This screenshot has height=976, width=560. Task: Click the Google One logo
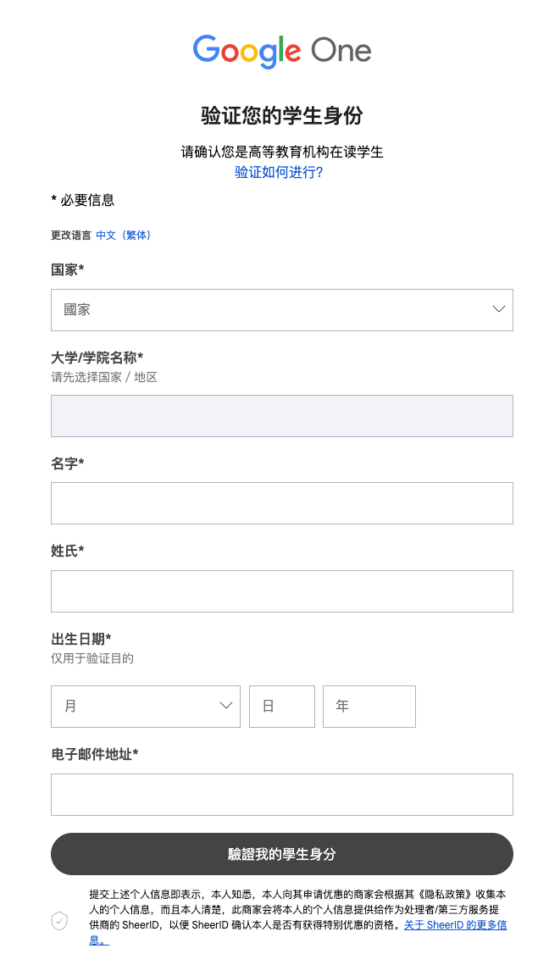click(282, 51)
